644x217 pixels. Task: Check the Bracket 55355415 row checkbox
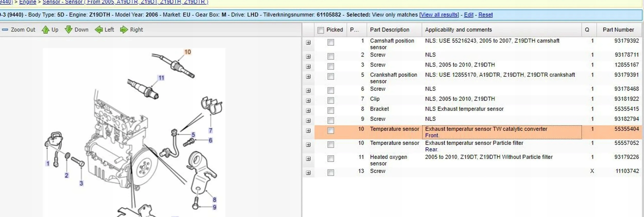point(331,110)
